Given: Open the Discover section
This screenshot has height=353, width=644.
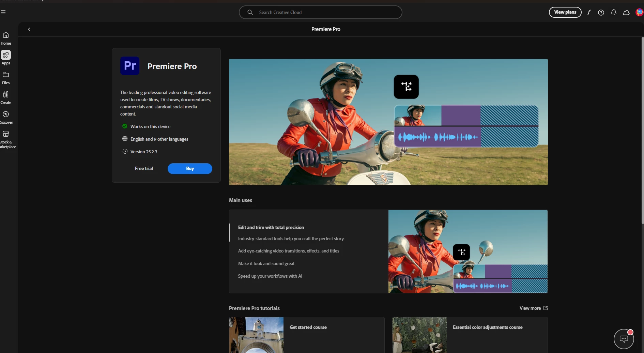Looking at the screenshot, I should tap(6, 117).
